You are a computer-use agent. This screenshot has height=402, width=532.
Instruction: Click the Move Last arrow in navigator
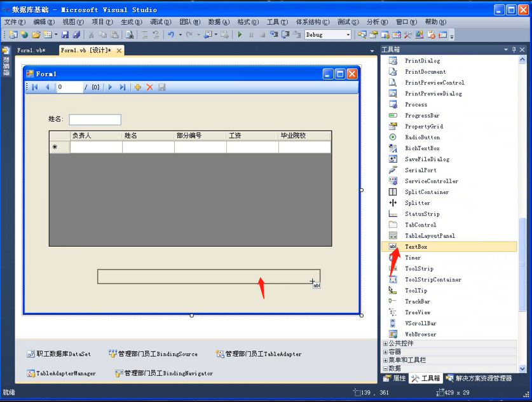(x=123, y=87)
